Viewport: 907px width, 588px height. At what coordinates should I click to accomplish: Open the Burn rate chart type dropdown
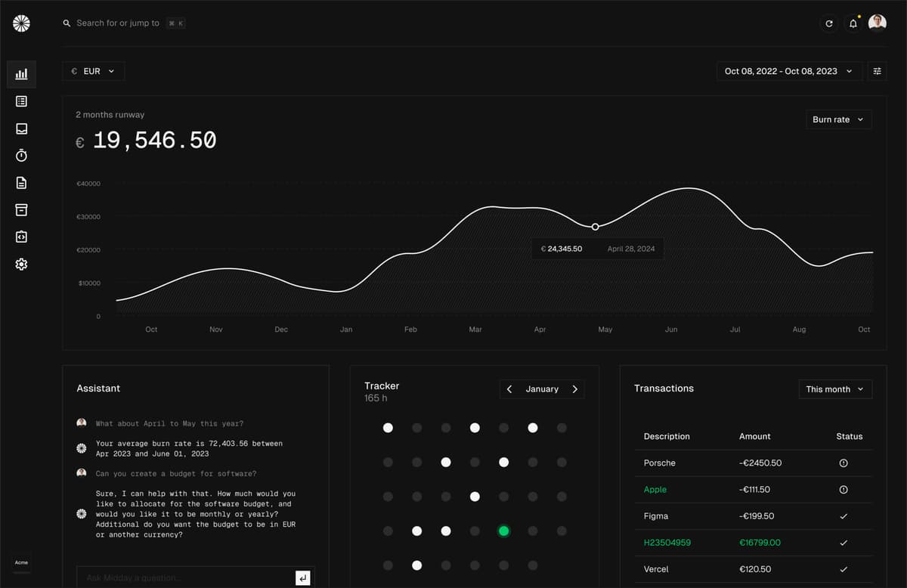pyautogui.click(x=838, y=119)
